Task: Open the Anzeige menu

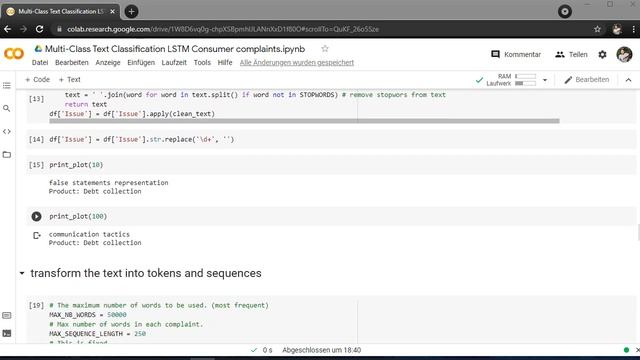Action: click(108, 62)
